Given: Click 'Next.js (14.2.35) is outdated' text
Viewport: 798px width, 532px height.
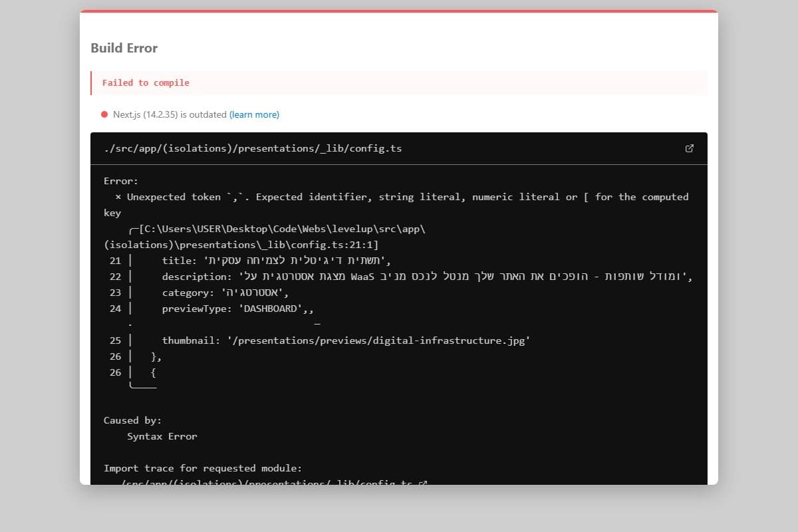Looking at the screenshot, I should 170,114.
